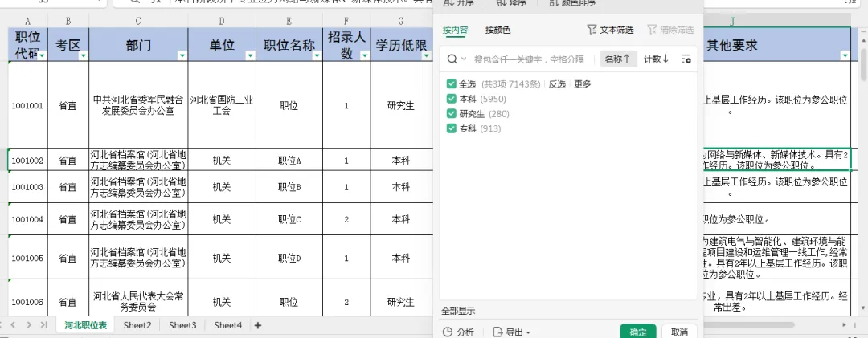Select cell with 职位代码 1001004

point(27,220)
